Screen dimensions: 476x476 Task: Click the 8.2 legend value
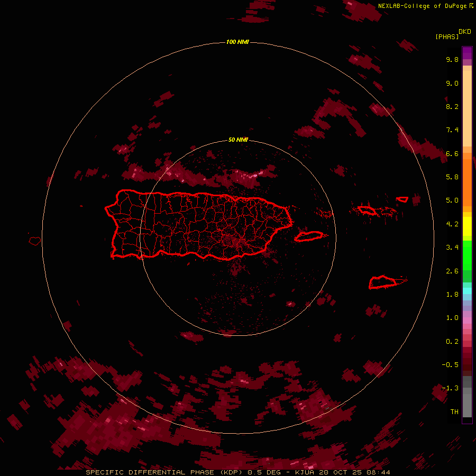coord(452,106)
